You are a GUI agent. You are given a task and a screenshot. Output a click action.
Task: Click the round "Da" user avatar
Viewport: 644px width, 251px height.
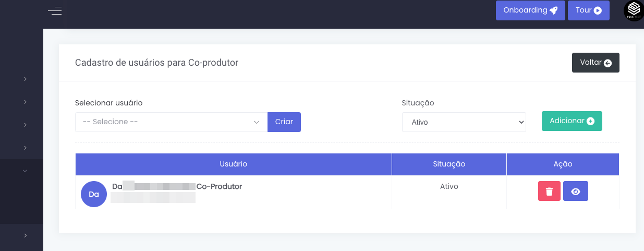(94, 194)
